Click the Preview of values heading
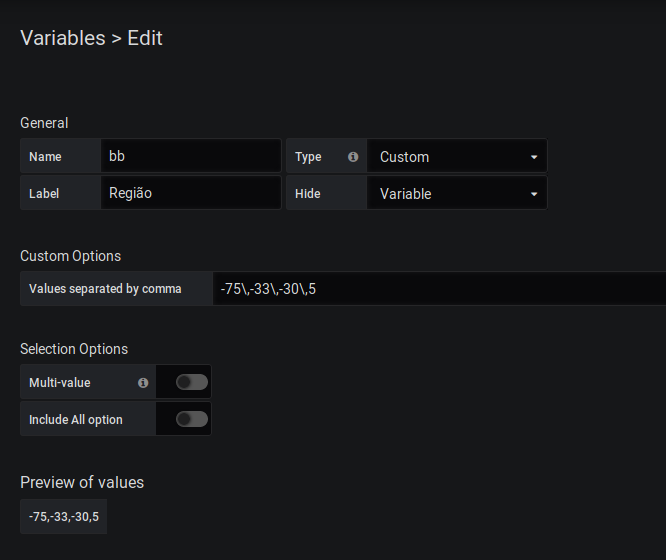 click(x=82, y=482)
